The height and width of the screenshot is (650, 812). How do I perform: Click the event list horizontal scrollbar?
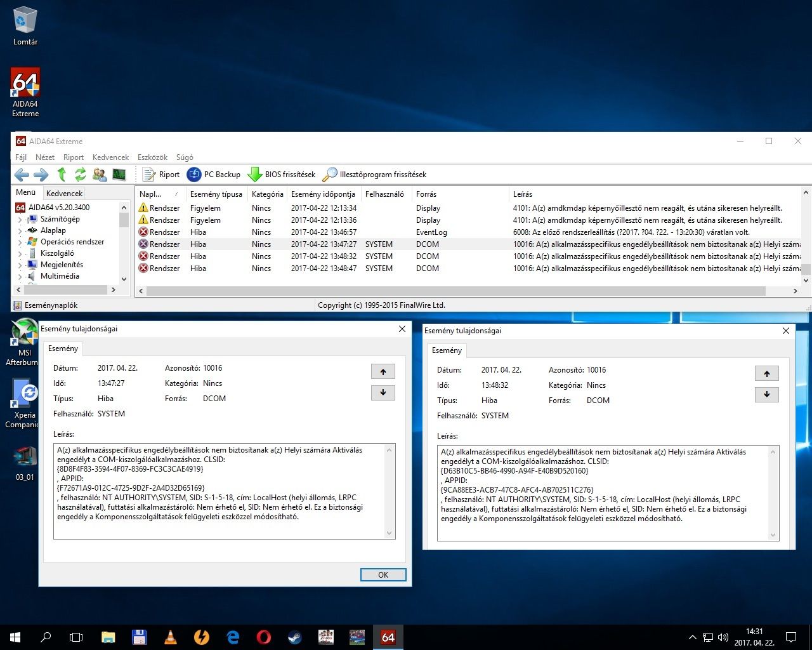click(455, 291)
